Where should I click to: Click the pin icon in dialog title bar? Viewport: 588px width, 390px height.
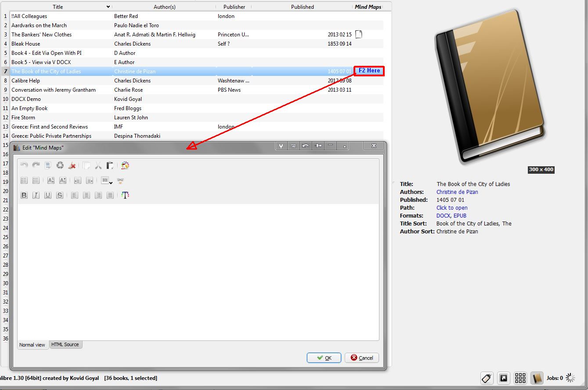tap(318, 146)
